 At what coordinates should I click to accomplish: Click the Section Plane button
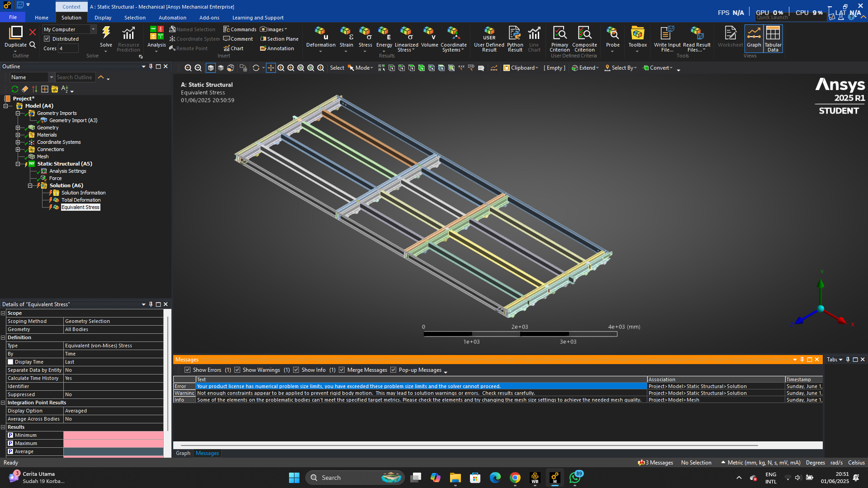(x=279, y=39)
